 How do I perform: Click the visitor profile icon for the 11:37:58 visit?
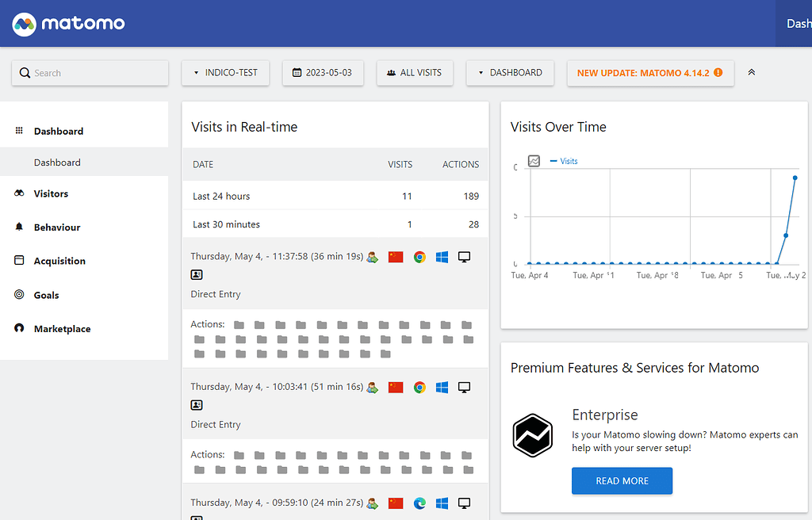pyautogui.click(x=197, y=275)
